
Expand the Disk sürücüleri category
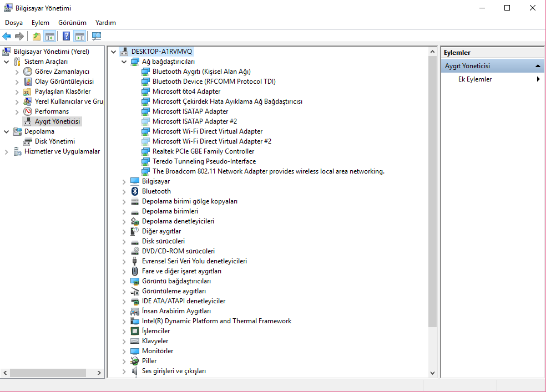pyautogui.click(x=124, y=241)
